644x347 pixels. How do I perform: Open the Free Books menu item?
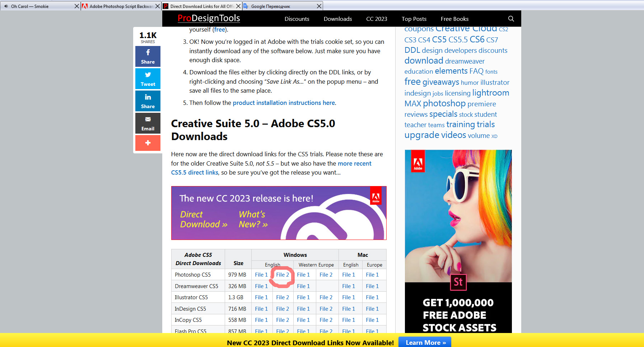454,19
